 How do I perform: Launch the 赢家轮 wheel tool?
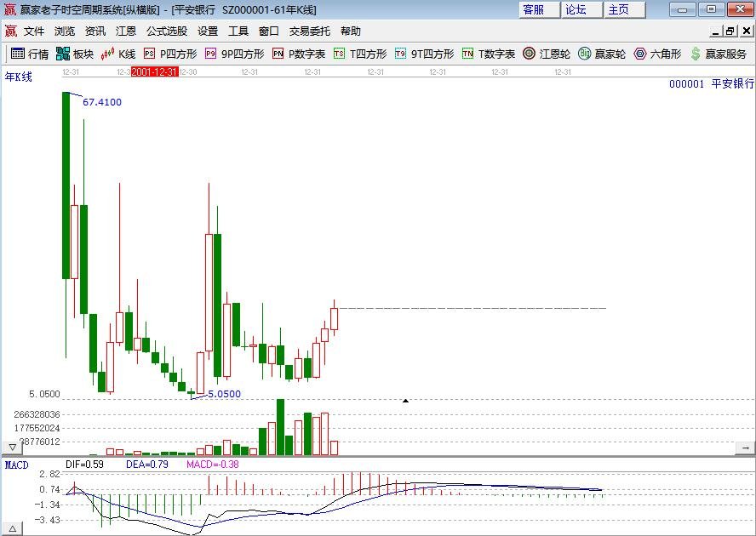tap(602, 54)
